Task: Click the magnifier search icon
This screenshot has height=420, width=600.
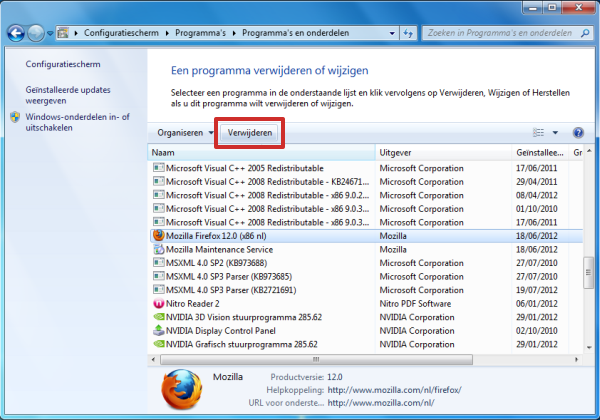Action: coord(585,33)
